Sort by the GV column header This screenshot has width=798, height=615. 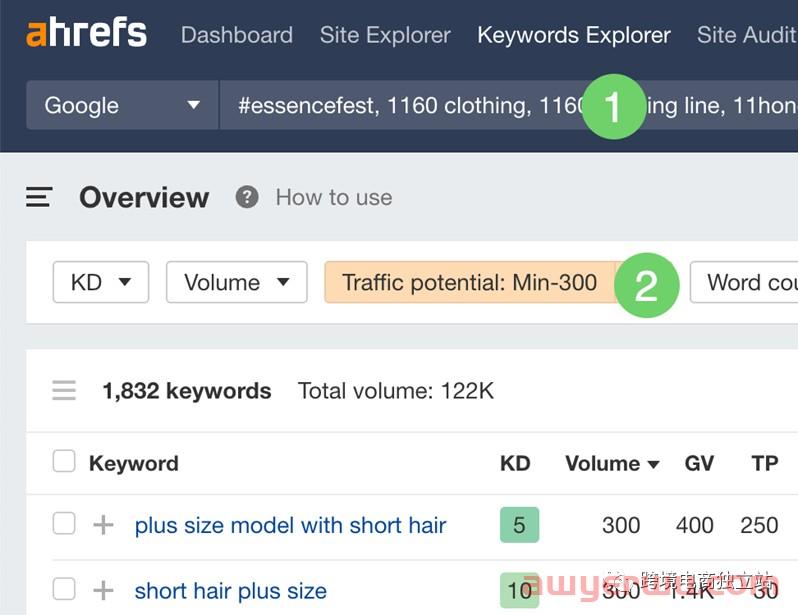tap(699, 463)
